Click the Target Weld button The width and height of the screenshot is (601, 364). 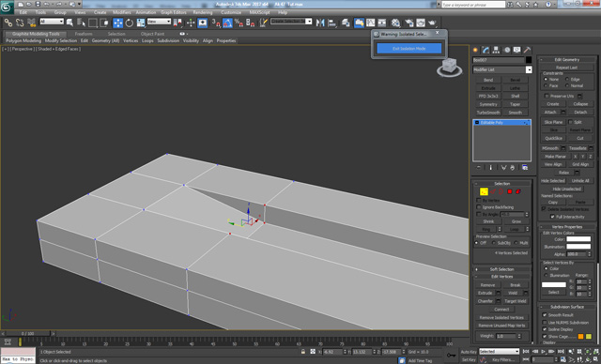coord(516,301)
